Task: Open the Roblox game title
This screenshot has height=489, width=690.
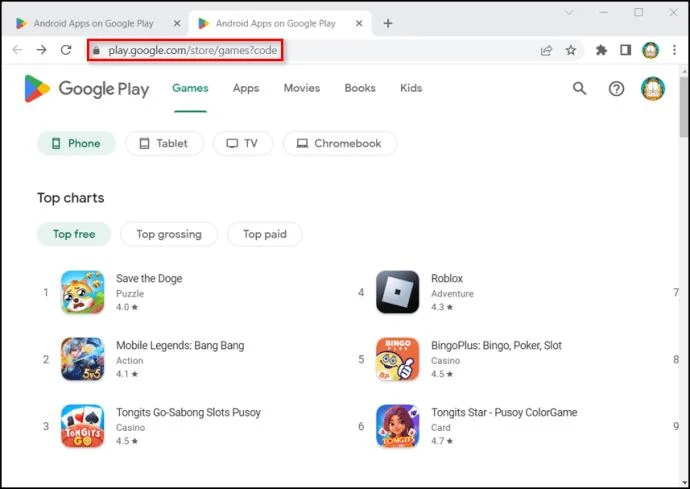Action: [x=447, y=279]
